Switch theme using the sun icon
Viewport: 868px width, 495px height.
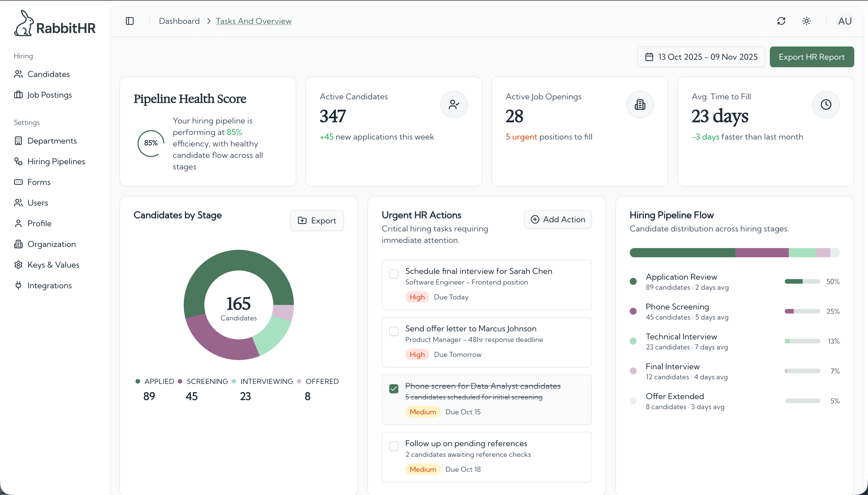(x=806, y=21)
